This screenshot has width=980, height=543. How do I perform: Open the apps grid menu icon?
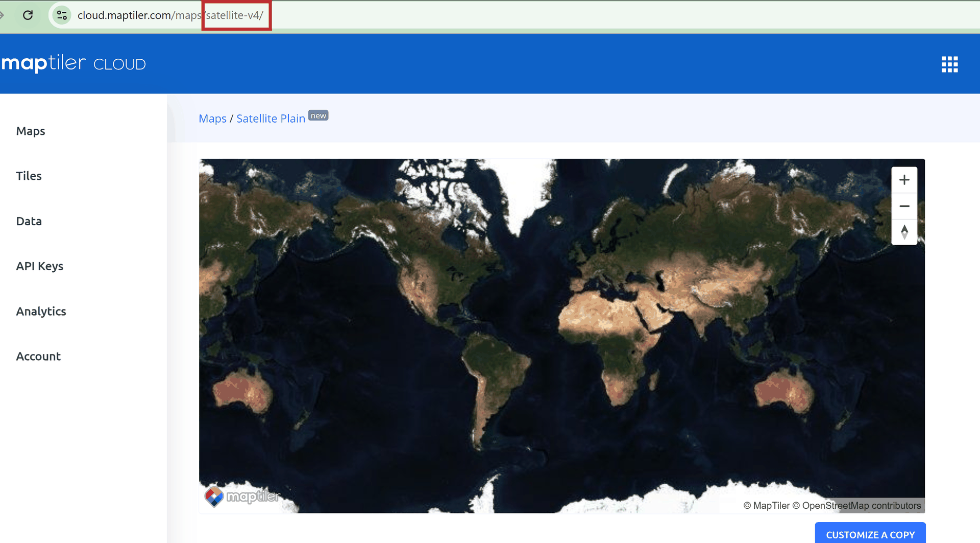tap(949, 64)
